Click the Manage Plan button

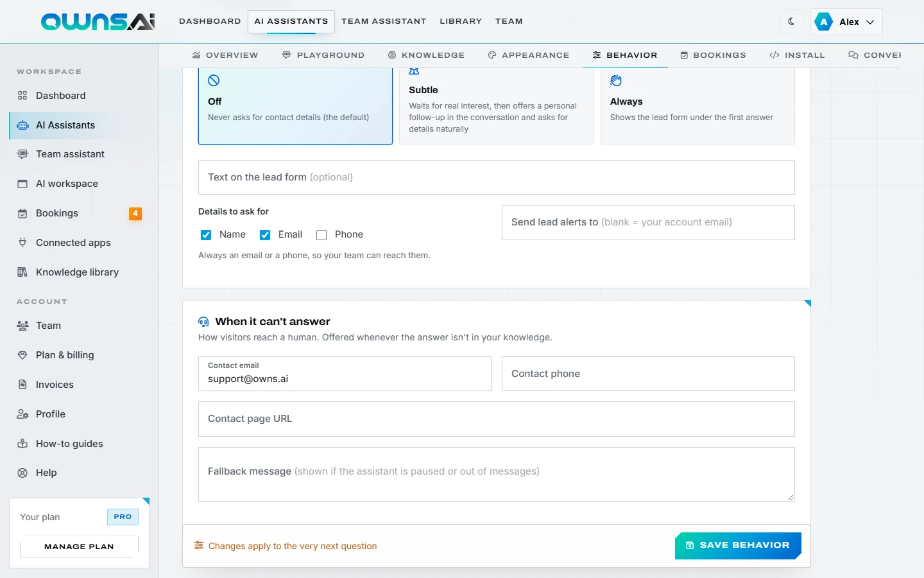click(79, 547)
